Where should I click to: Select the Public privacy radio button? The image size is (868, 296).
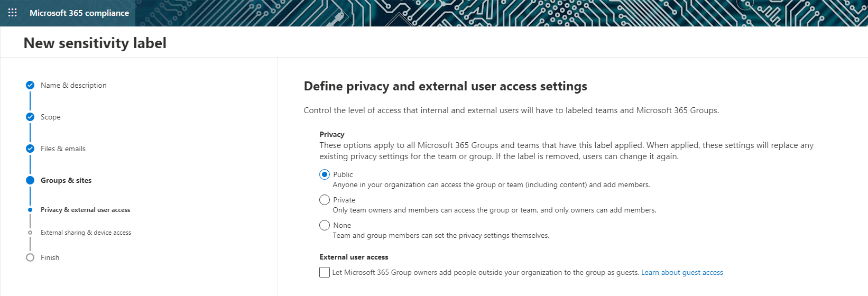(325, 174)
